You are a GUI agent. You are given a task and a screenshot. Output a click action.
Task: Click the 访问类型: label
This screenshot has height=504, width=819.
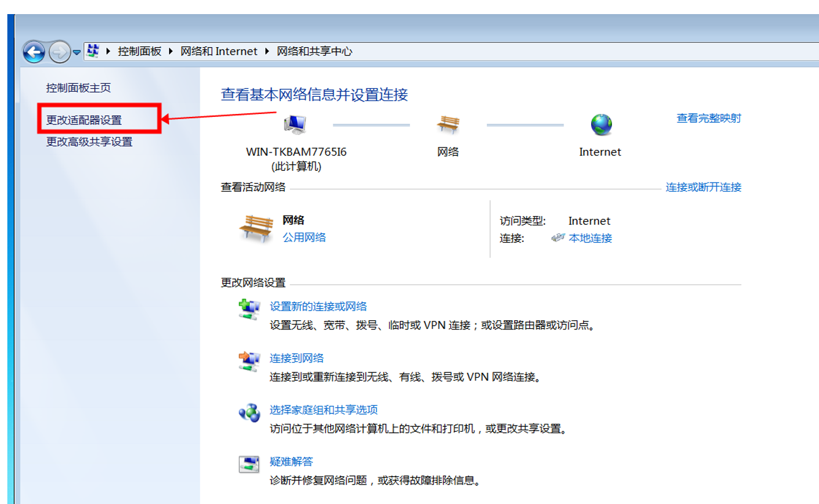523,221
